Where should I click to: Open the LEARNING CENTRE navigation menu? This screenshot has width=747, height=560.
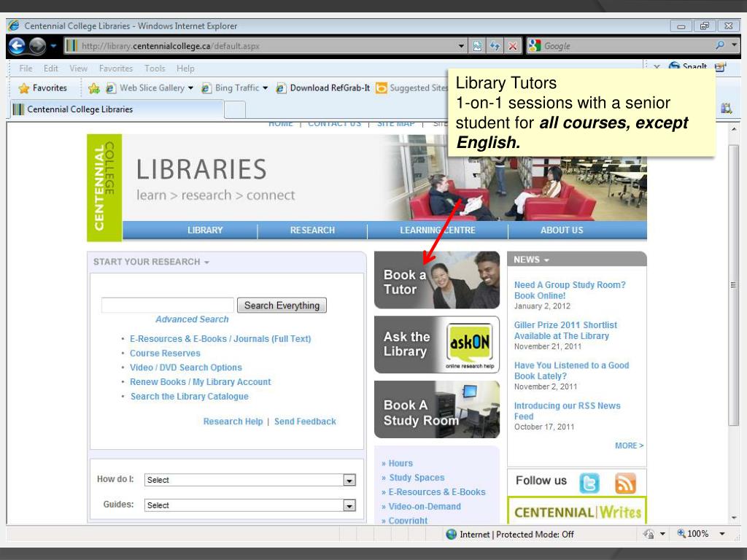(438, 230)
